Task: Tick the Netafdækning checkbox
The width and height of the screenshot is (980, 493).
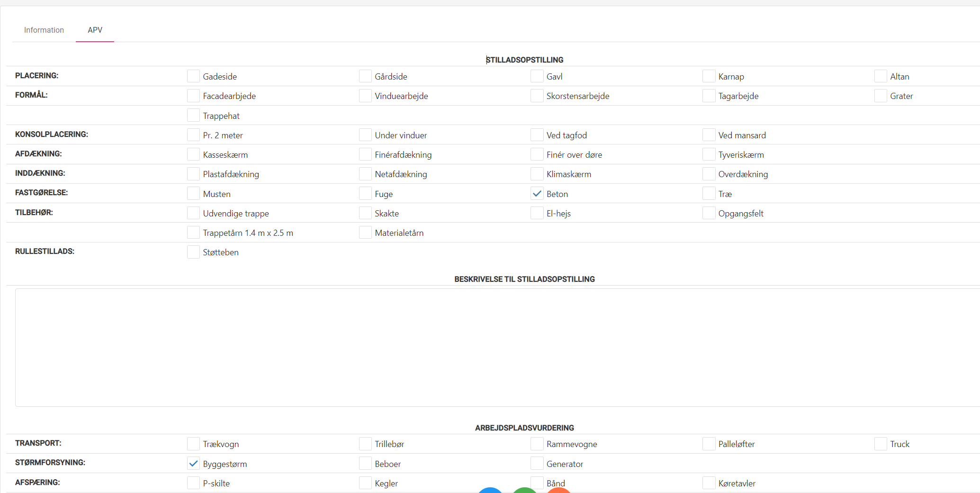Action: 365,174
